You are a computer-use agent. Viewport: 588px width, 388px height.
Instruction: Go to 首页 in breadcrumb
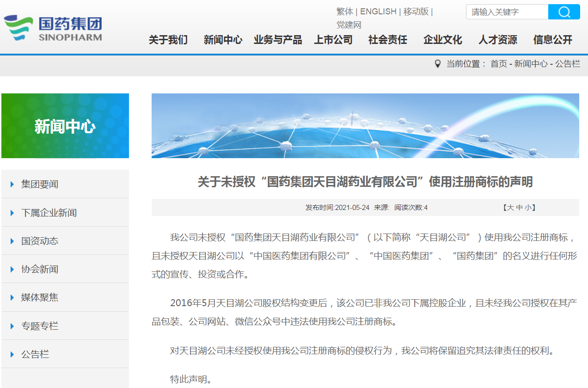pyautogui.click(x=499, y=64)
